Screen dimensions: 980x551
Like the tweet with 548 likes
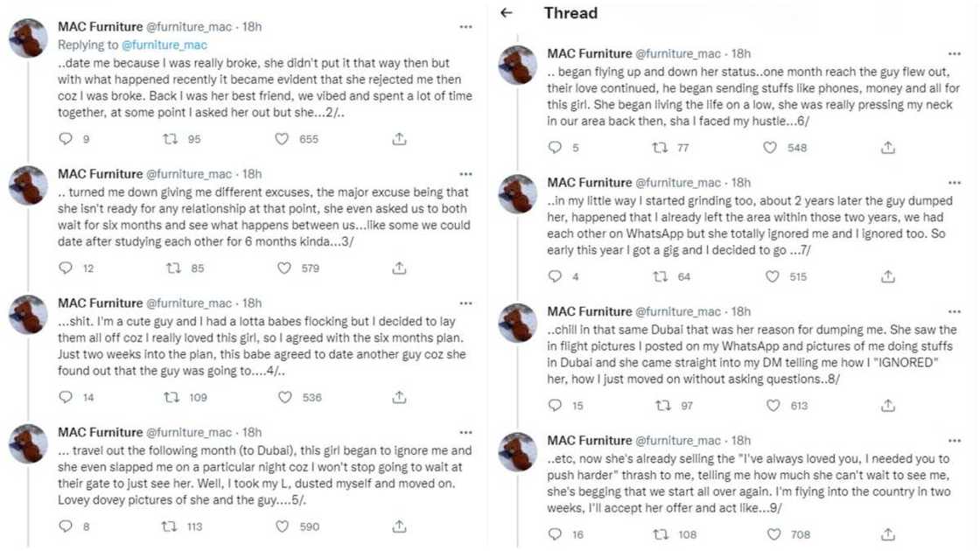coord(770,148)
